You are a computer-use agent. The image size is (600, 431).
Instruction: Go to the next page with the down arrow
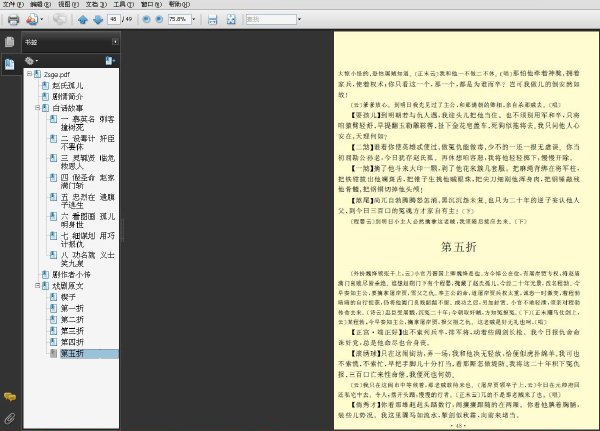point(98,19)
